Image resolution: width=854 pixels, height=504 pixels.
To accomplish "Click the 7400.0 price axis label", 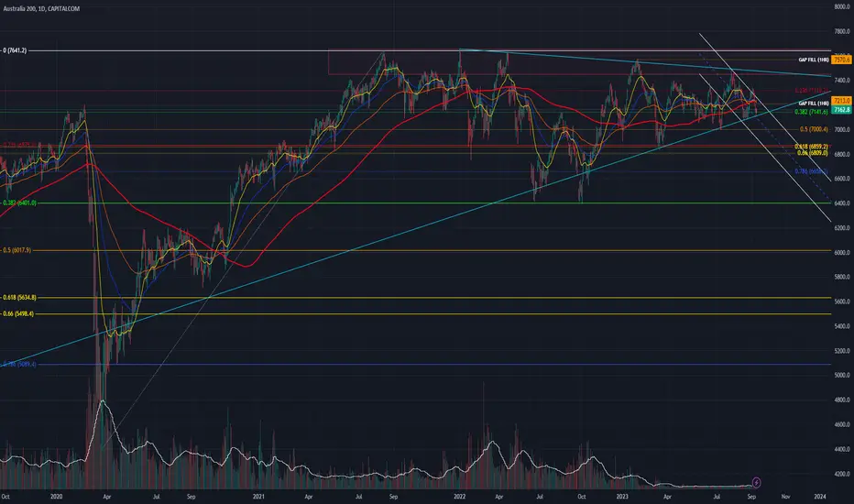I will tap(841, 80).
